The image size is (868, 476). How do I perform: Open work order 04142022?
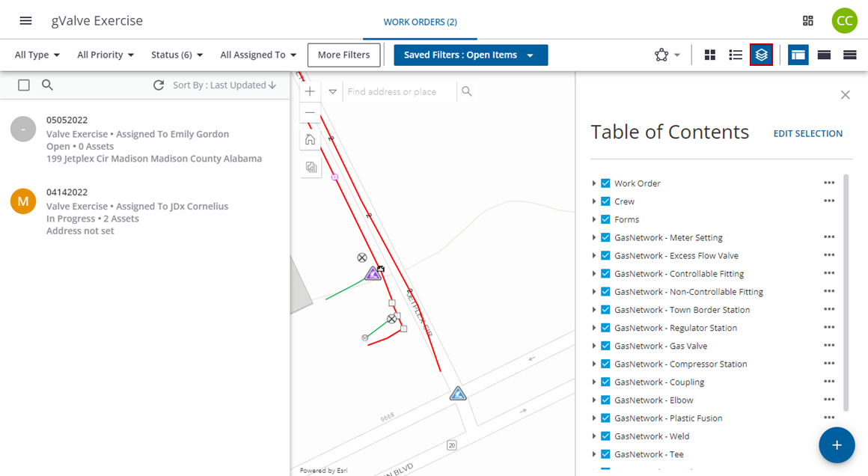point(145,212)
